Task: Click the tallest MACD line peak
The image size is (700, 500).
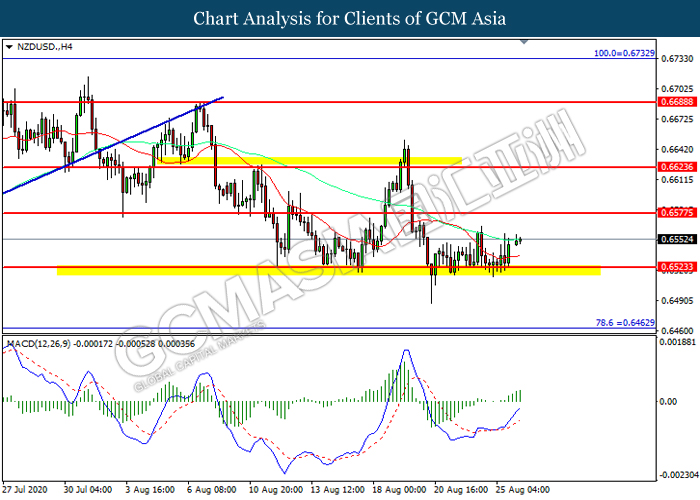Action: tap(406, 351)
